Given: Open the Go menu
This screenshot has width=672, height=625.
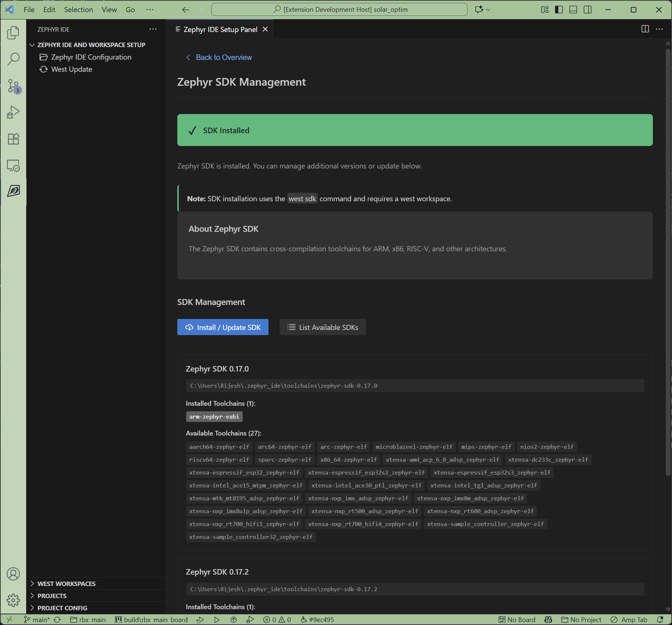Looking at the screenshot, I should (x=130, y=10).
